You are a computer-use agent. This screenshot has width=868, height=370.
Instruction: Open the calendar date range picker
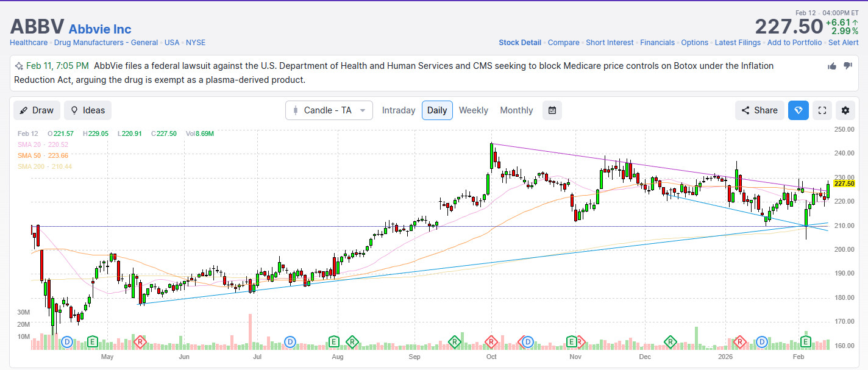tap(552, 110)
